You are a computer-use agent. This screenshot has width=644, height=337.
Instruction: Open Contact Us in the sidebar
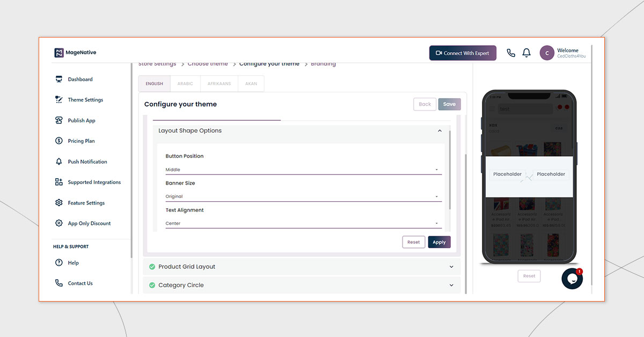(80, 283)
